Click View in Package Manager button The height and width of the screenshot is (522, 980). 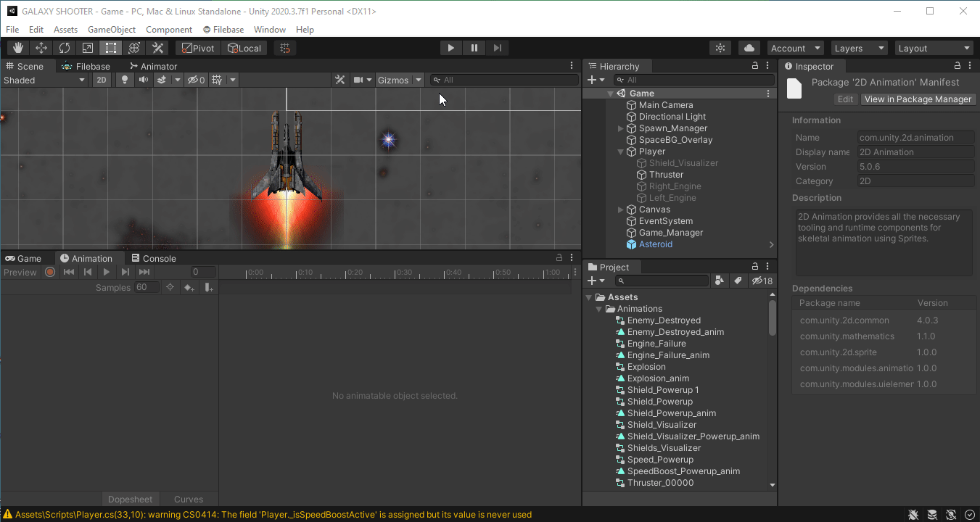(918, 99)
